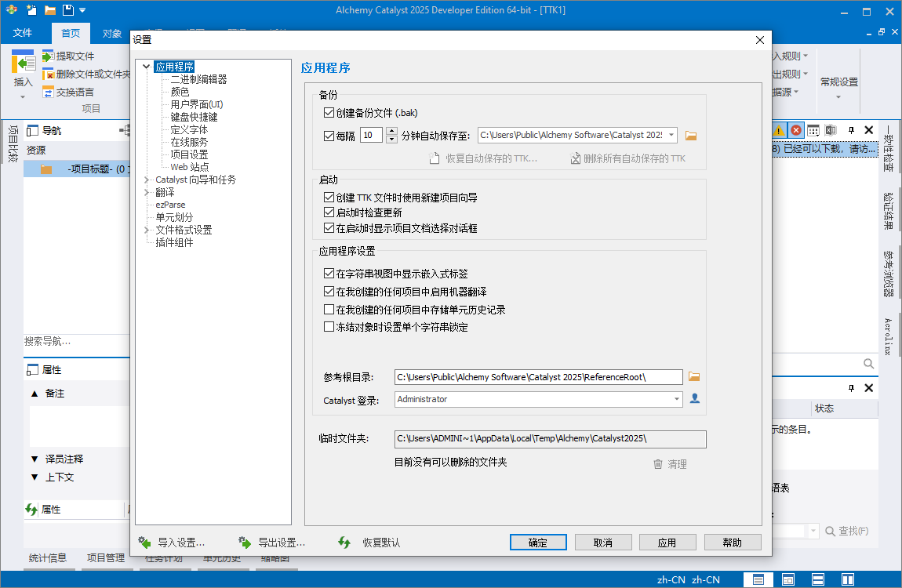
Task: Click the 参考根目录 path field
Action: pos(538,377)
